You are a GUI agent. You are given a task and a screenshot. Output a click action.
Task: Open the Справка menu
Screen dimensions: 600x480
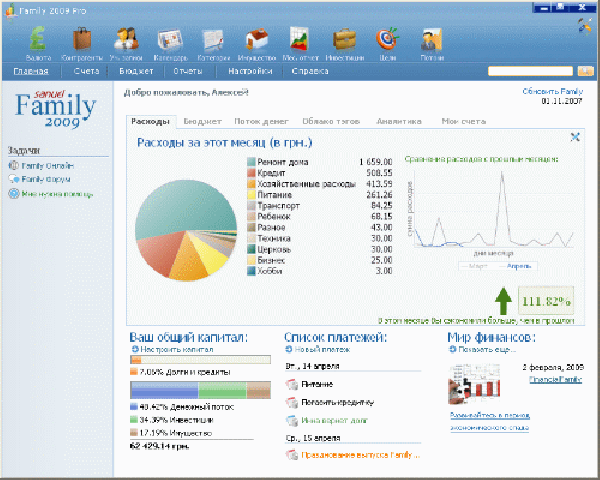[310, 71]
